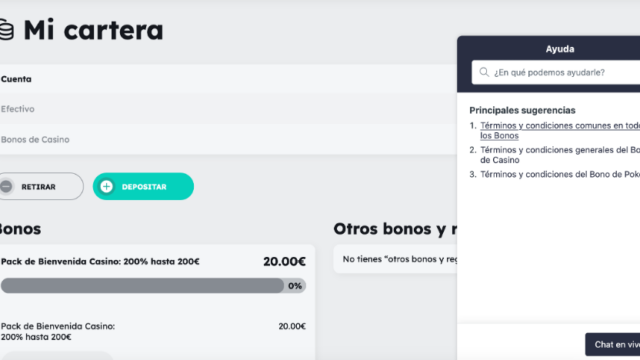Viewport: 640px width, 360px height.
Task: Open Términos y condiciones del Bono de Poker
Action: tap(560, 174)
